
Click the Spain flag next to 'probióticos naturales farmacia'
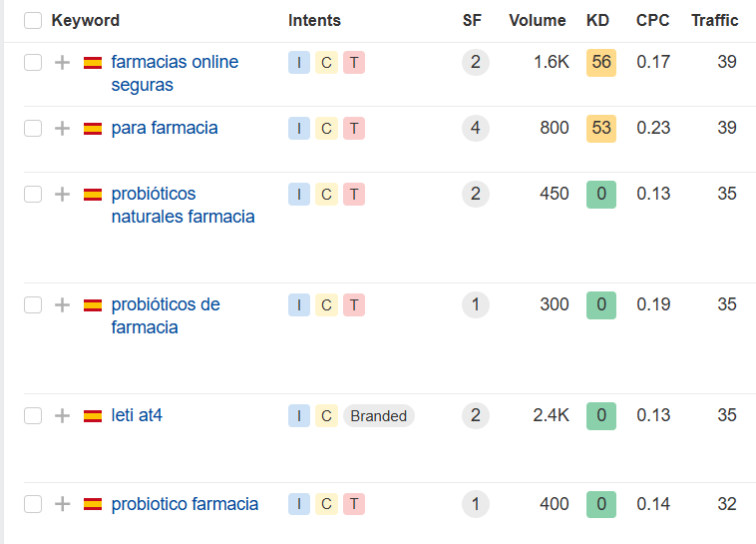tap(93, 195)
